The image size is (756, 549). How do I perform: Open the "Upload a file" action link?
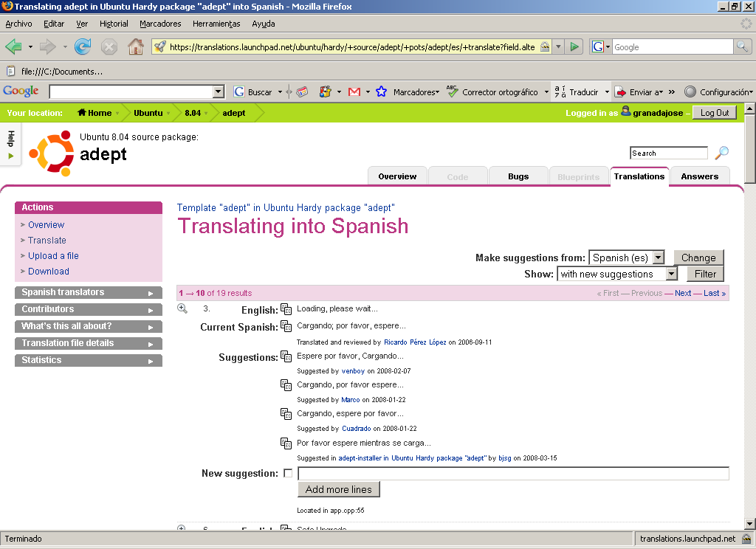(x=53, y=256)
